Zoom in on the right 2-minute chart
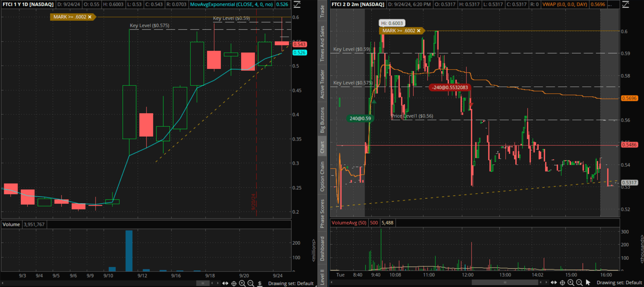The height and width of the screenshot is (287, 644). (x=571, y=283)
